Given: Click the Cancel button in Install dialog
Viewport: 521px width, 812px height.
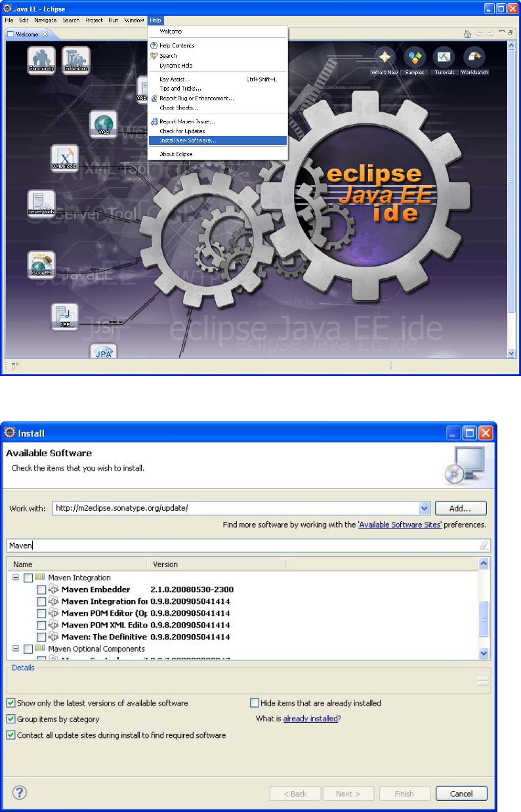Looking at the screenshot, I should pos(461,794).
